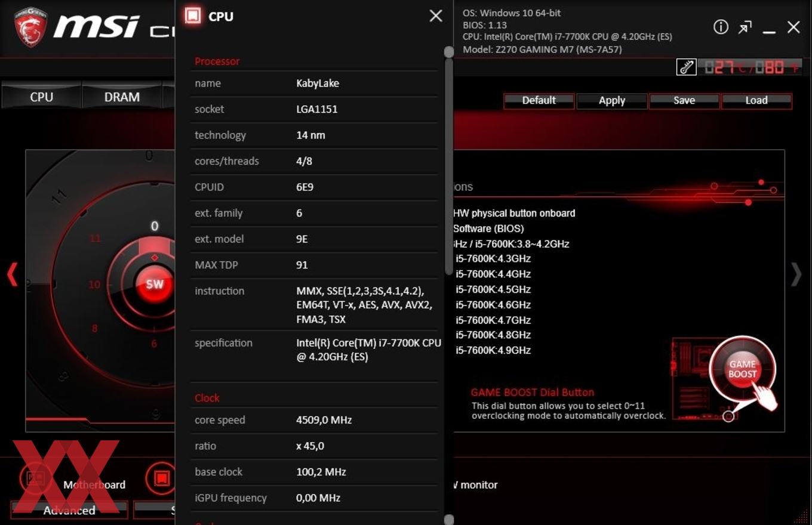Select the iGPU frequency value 0,00 MHz
This screenshot has width=812, height=525.
[x=318, y=498]
